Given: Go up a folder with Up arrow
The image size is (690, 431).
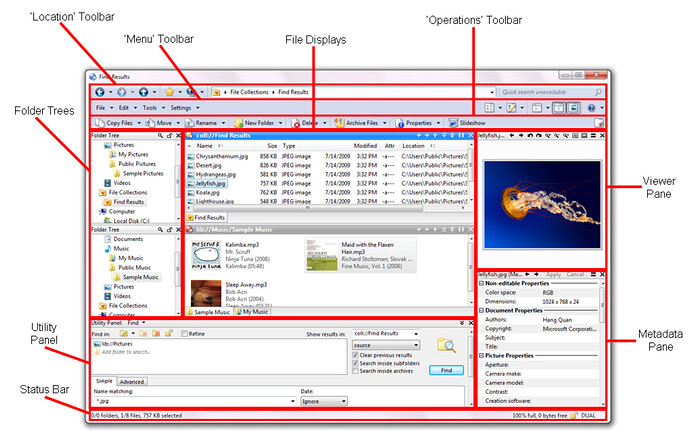Looking at the screenshot, I should click(x=143, y=92).
